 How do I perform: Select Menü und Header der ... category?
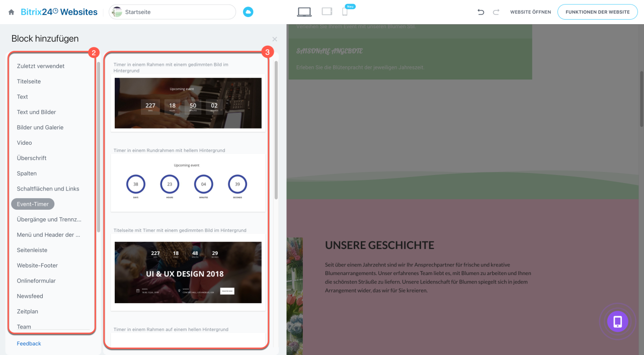coord(48,235)
